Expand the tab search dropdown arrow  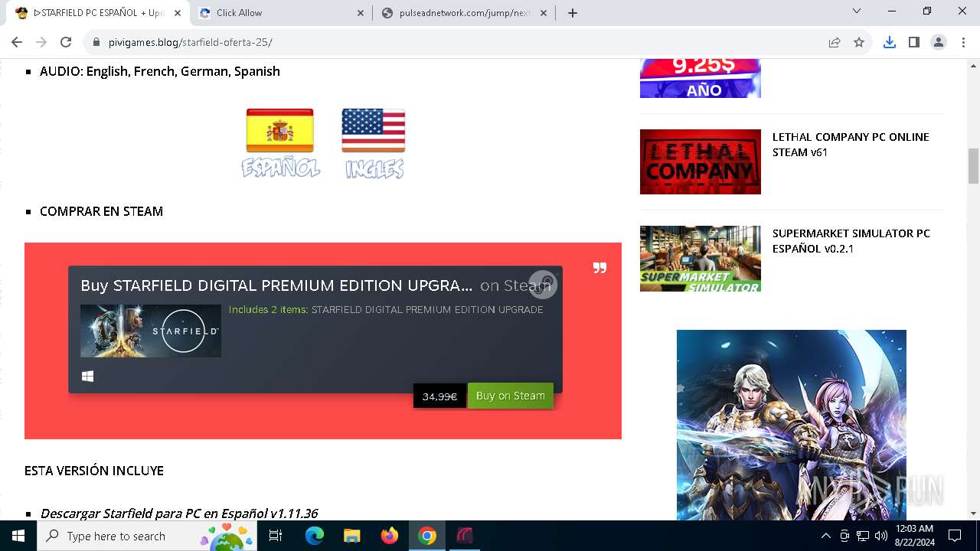coord(857,11)
